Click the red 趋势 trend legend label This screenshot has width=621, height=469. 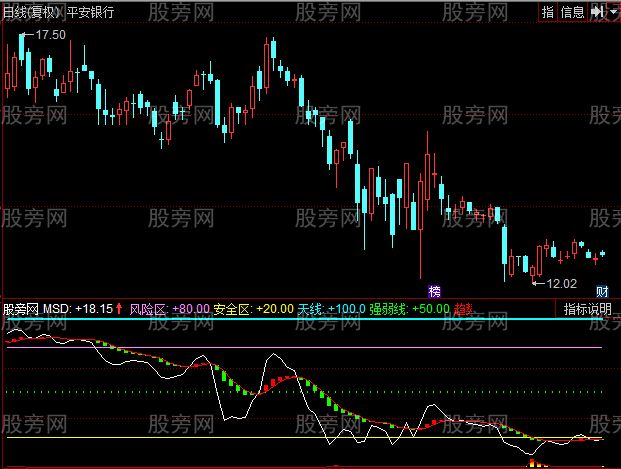pos(465,309)
